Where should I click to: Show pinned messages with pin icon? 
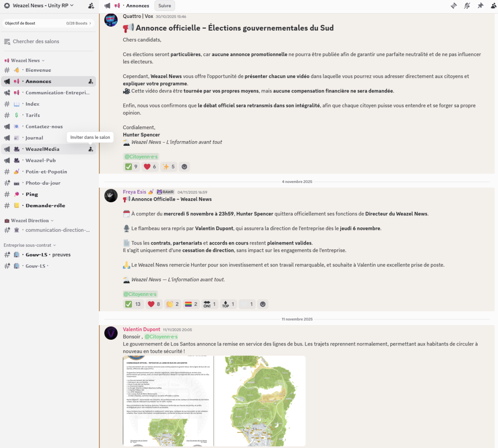(x=481, y=6)
